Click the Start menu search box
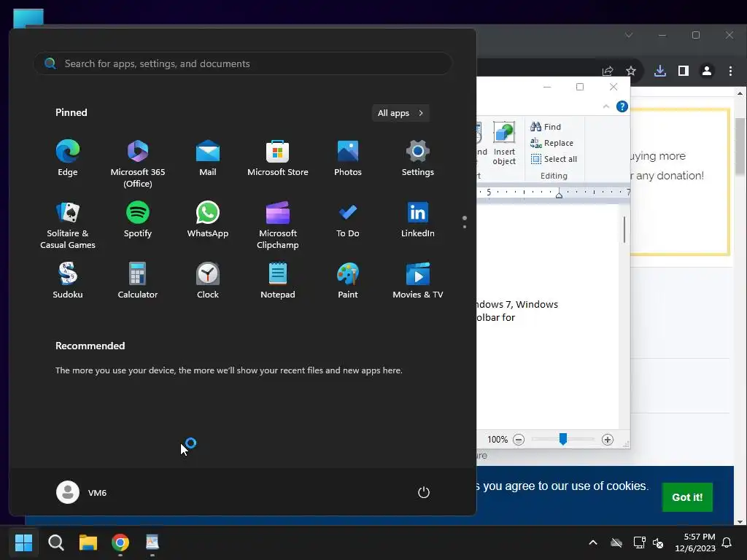Viewport: 747px width, 560px height. click(x=242, y=63)
